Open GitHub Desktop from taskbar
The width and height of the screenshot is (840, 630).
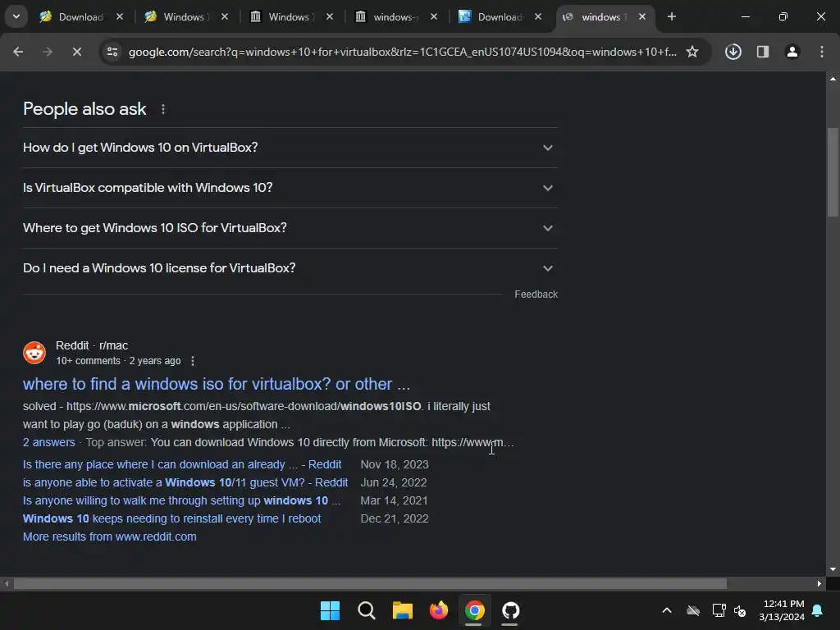click(510, 610)
